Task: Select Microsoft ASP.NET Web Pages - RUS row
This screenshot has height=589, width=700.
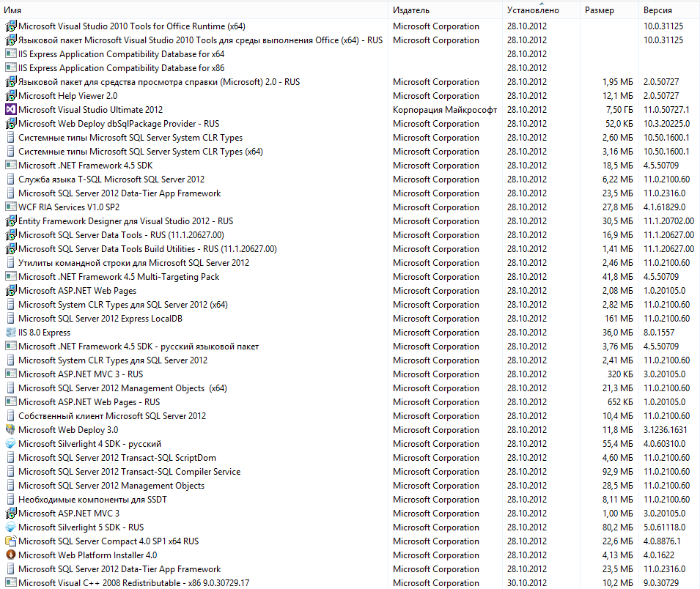Action: pyautogui.click(x=89, y=402)
